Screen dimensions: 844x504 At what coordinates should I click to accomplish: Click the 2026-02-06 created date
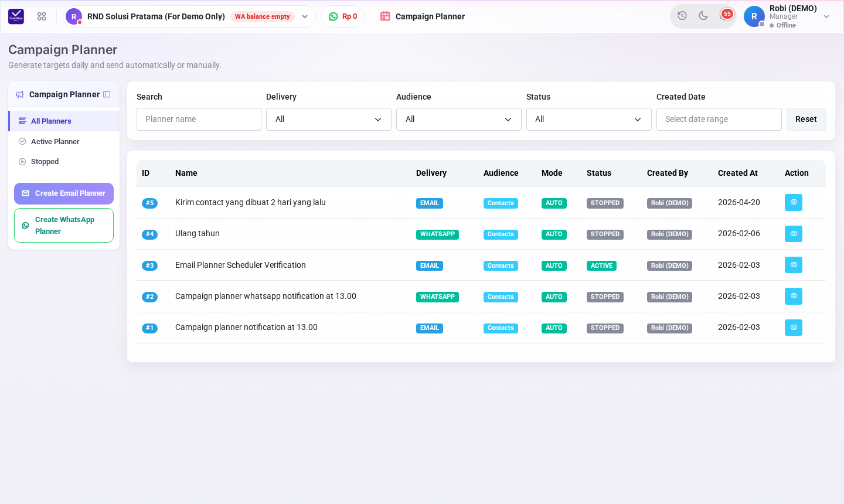point(739,233)
